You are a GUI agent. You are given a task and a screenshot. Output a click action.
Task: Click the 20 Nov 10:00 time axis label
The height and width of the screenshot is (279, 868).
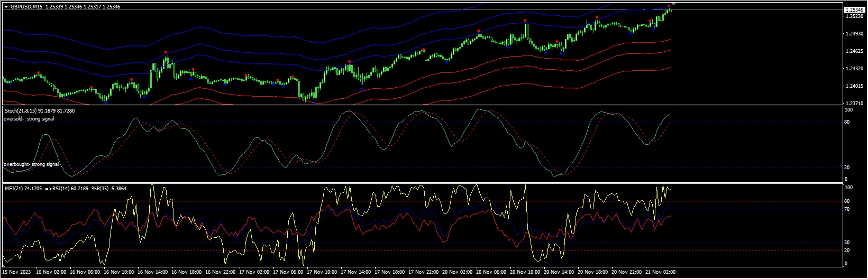pyautogui.click(x=526, y=272)
